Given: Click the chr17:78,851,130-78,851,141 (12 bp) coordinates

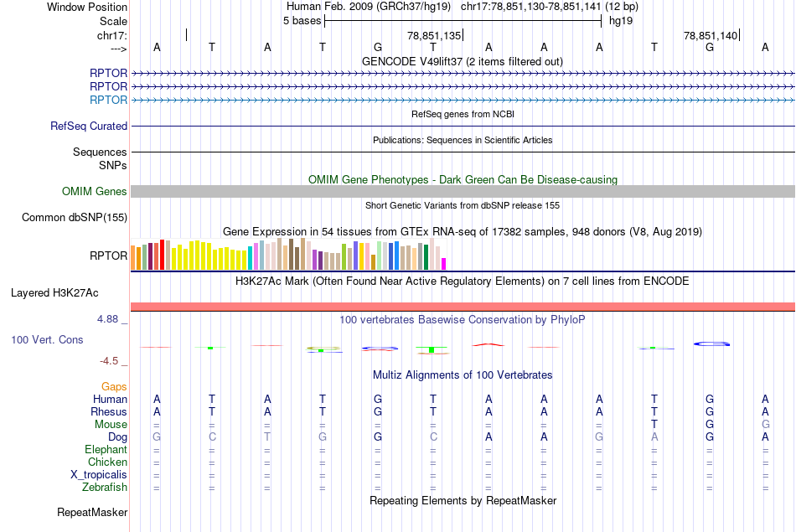Looking at the screenshot, I should [550, 7].
